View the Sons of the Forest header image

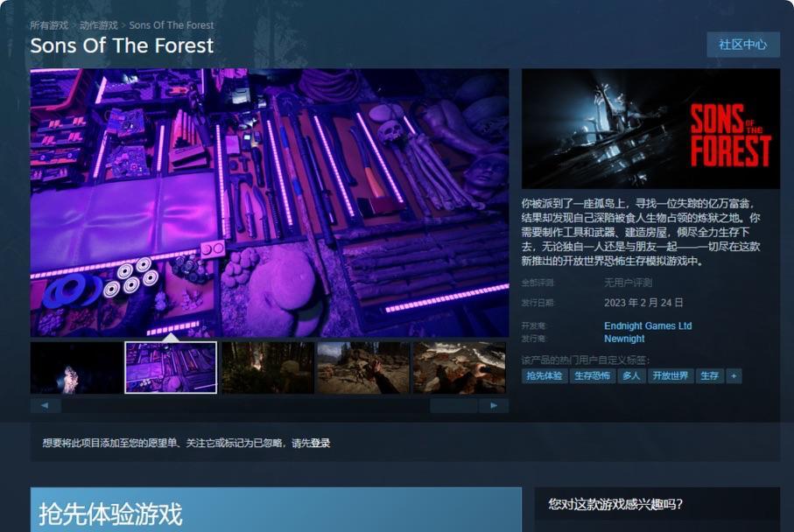pyautogui.click(x=650, y=129)
